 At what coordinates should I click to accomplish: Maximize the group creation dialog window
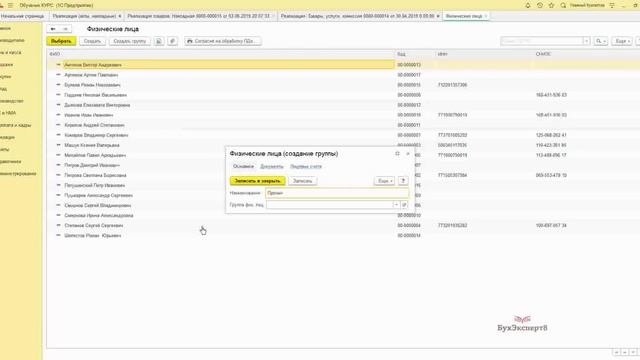[x=397, y=153]
